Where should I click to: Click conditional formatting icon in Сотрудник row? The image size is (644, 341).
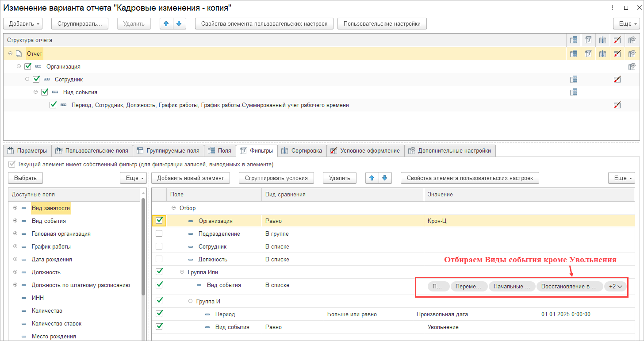click(x=617, y=80)
